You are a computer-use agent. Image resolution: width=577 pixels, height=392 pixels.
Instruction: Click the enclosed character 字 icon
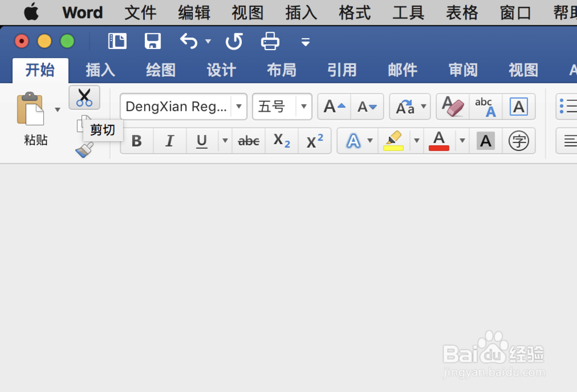(519, 141)
